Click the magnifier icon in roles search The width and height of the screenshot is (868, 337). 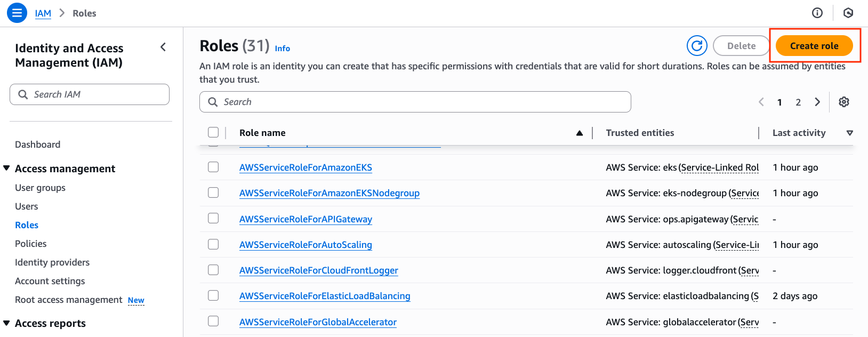[x=213, y=102]
